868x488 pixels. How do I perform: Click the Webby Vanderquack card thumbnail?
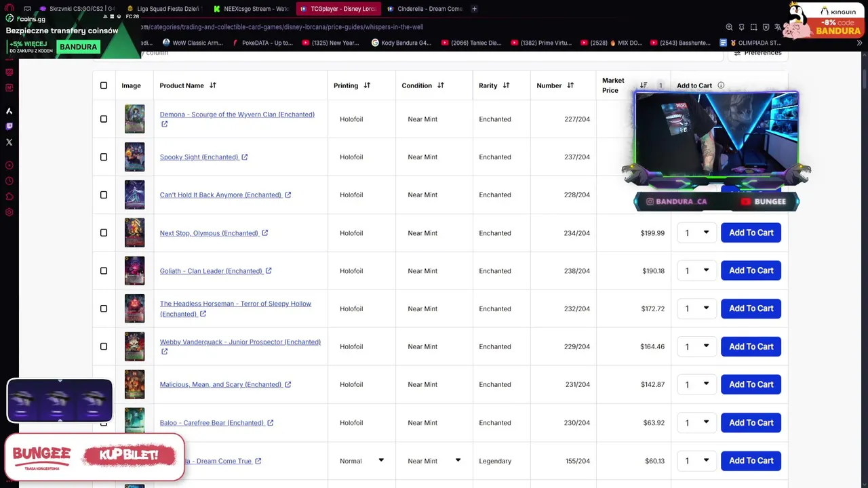(134, 346)
